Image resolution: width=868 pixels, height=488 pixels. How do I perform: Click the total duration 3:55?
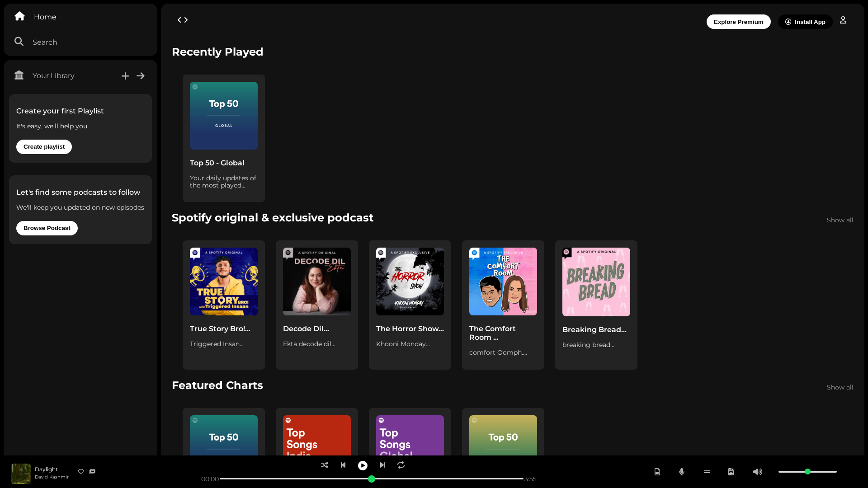pos(530,479)
